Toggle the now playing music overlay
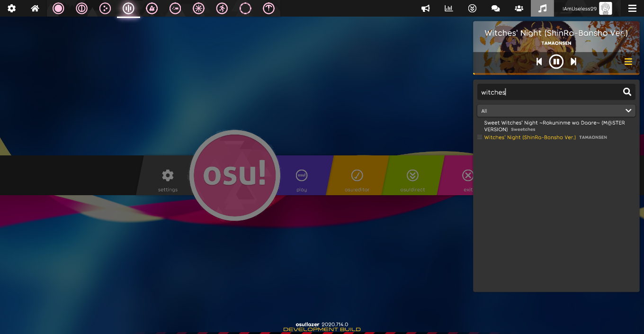This screenshot has height=334, width=644. click(542, 8)
